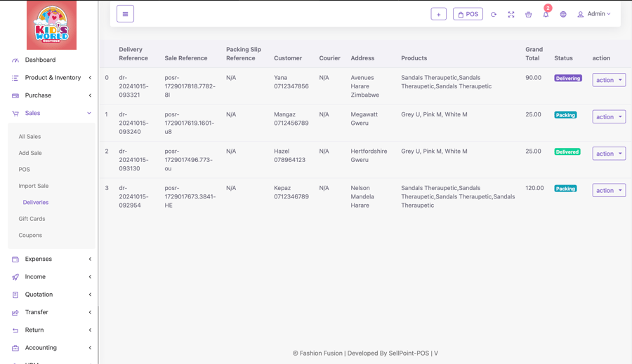Click the Kids World logo

pos(51,26)
